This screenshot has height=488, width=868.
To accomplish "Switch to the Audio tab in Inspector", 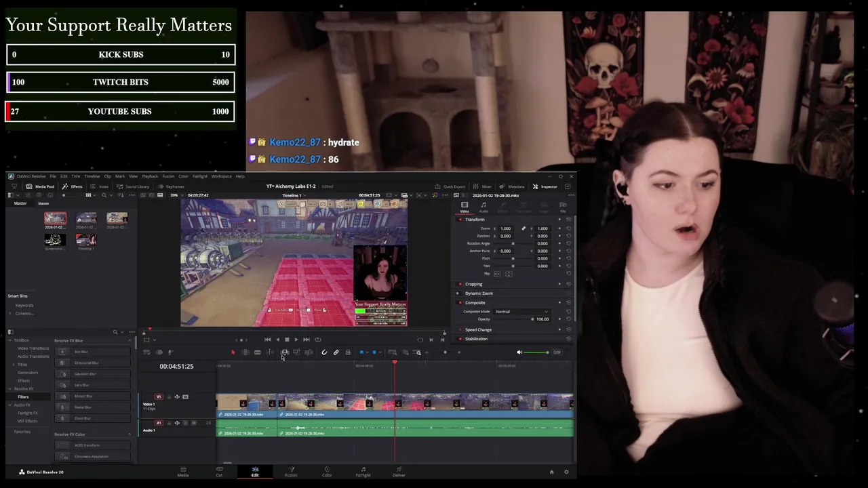I will tap(484, 207).
